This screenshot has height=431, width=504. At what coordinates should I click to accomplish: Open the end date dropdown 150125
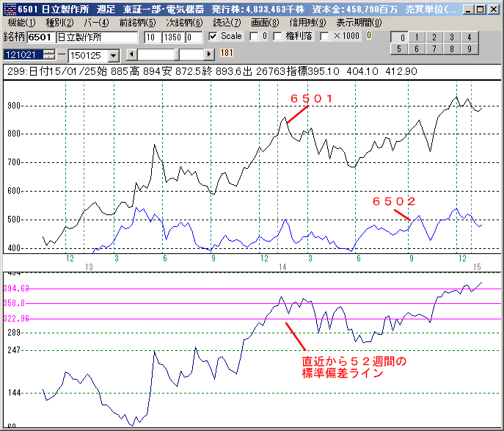tap(113, 56)
